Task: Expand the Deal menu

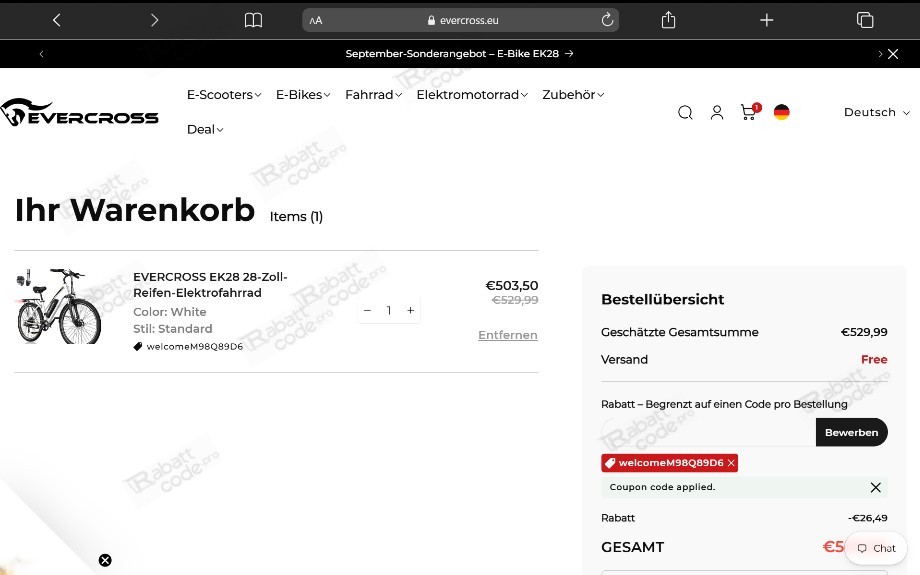Action: (205, 129)
